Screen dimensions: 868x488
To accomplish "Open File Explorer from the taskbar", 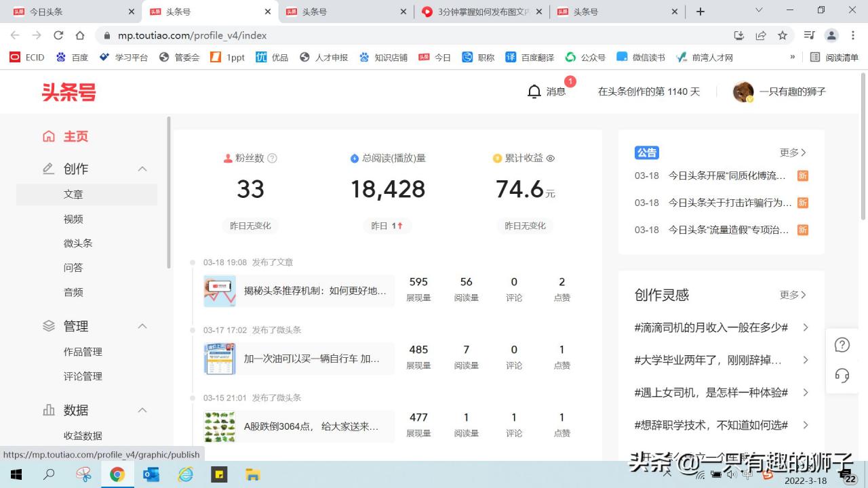I will pos(253,474).
